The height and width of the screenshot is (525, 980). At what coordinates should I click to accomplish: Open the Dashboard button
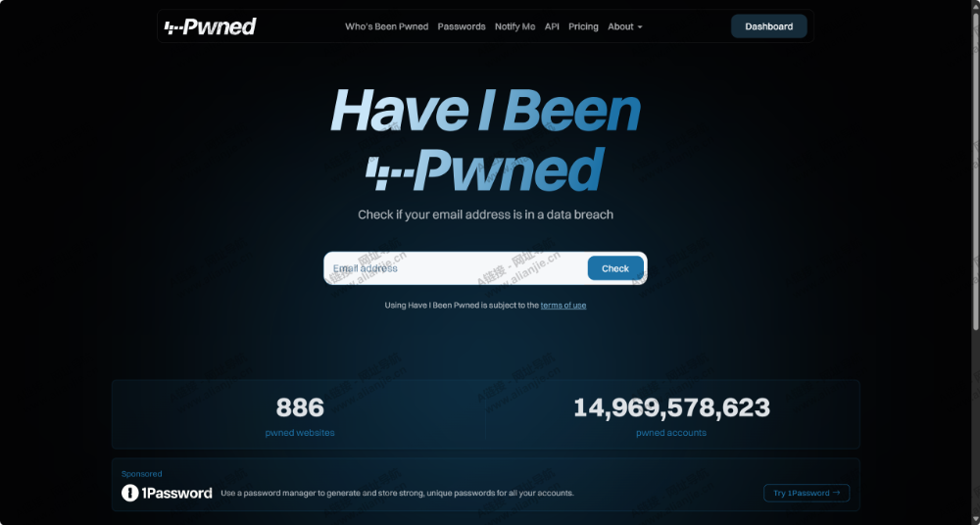tap(768, 26)
